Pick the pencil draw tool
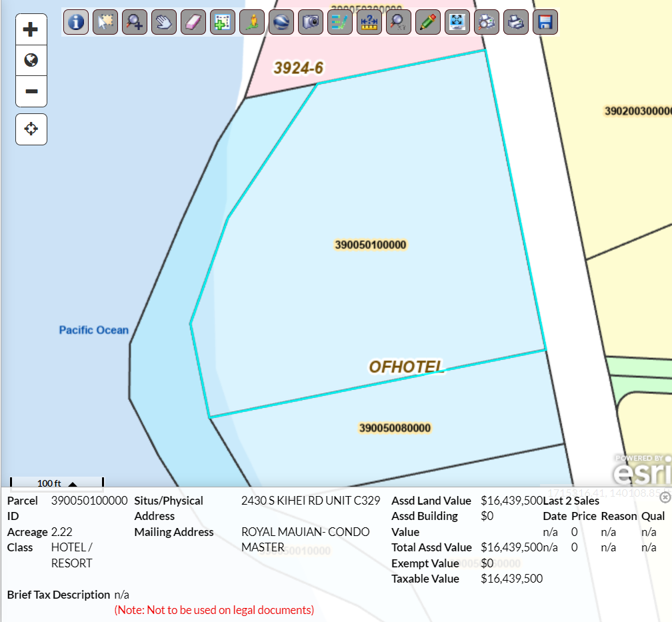Viewport: 672px width, 622px height. tap(427, 22)
